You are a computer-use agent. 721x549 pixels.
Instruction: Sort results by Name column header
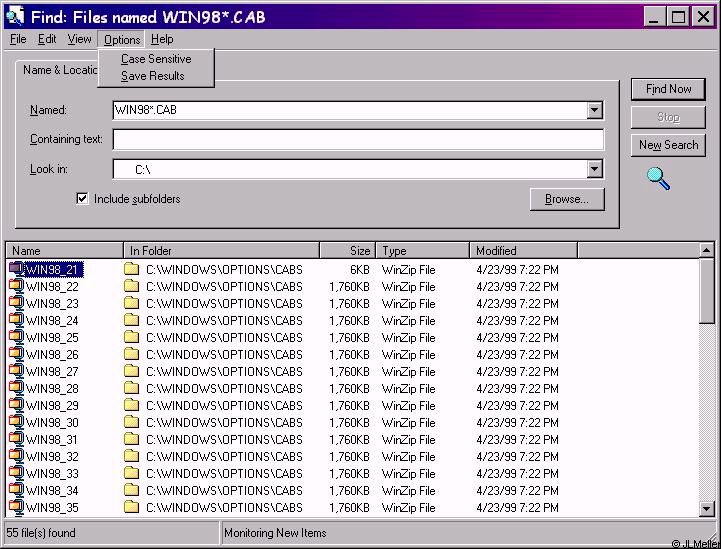[x=65, y=251]
